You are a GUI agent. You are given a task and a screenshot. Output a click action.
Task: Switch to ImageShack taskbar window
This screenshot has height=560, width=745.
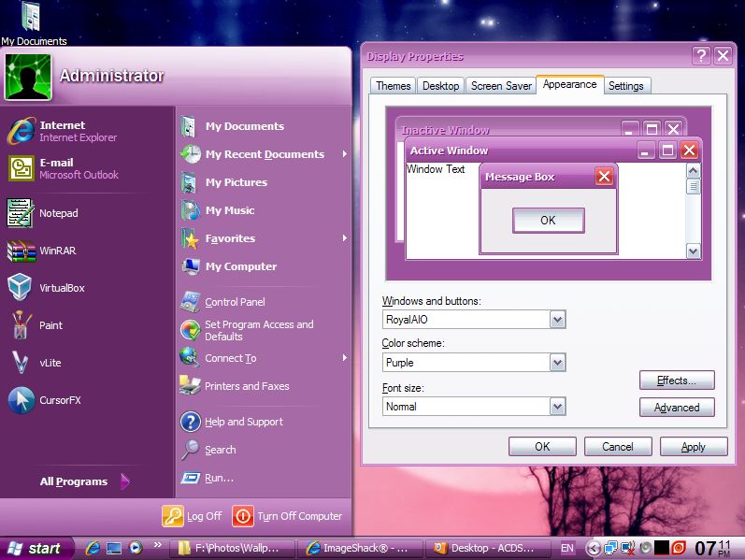tap(361, 548)
